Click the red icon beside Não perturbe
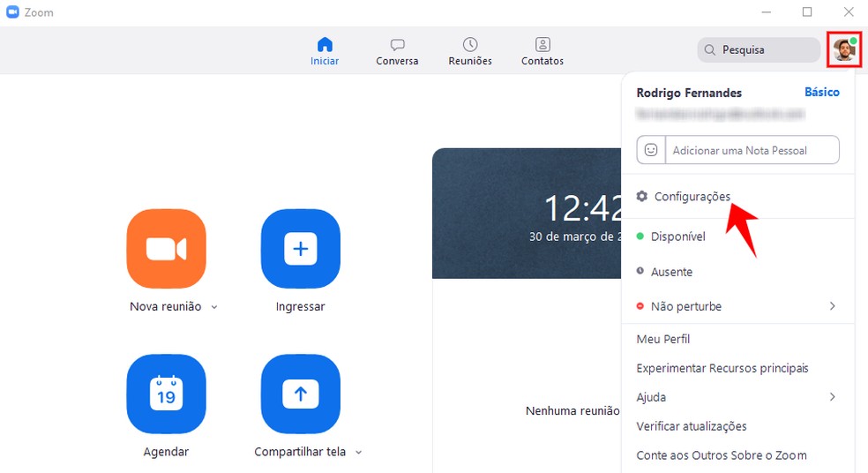Image resolution: width=868 pixels, height=473 pixels. click(x=640, y=305)
